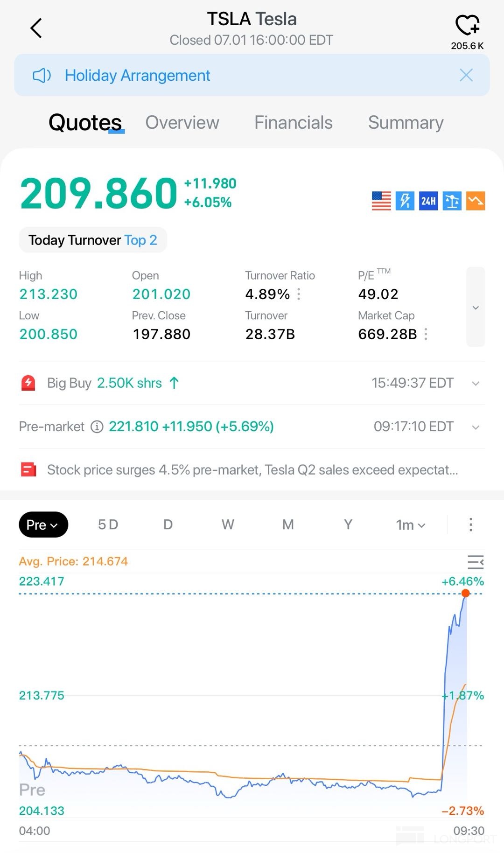The image size is (504, 853).
Task: Open the Tesla Q2 sales news headline
Action: 252,470
